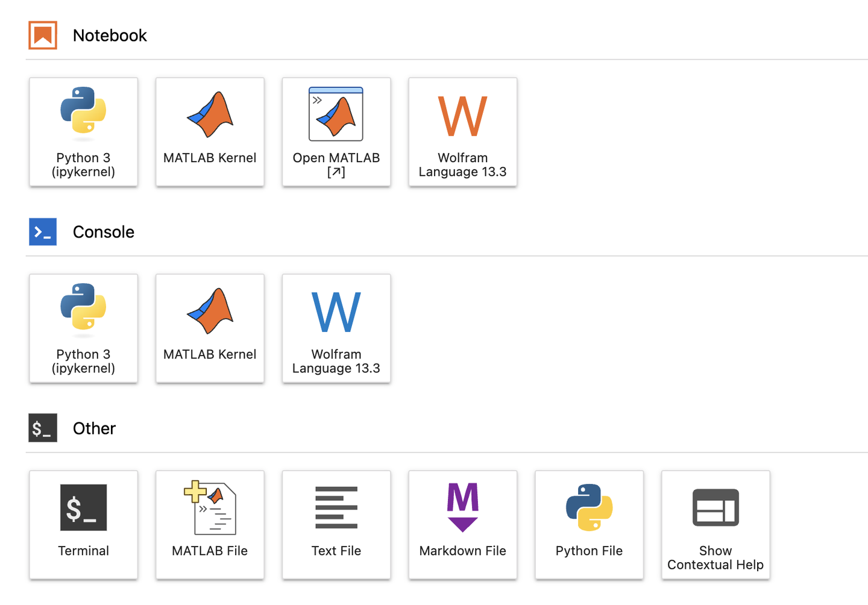
Task: Click the Notebook section heading
Action: pyautogui.click(x=110, y=36)
